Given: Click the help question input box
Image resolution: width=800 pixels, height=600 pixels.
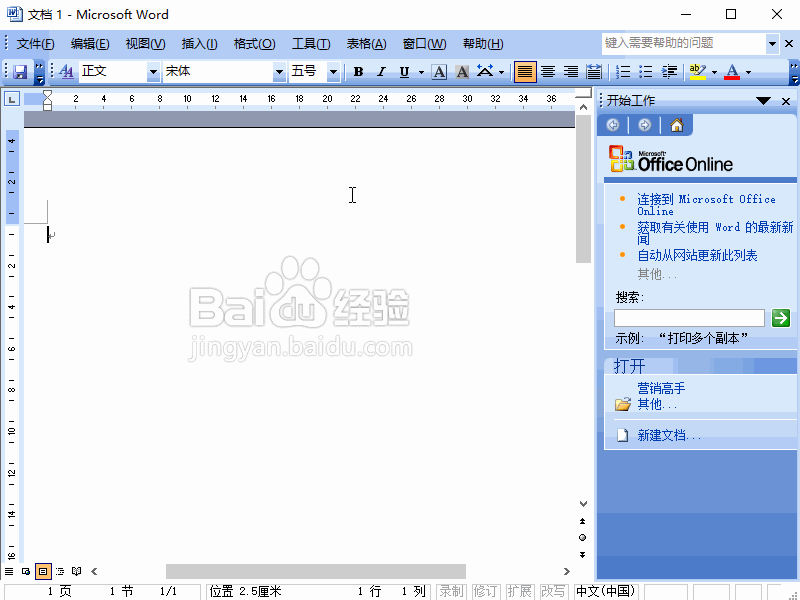Looking at the screenshot, I should pyautogui.click(x=683, y=43).
